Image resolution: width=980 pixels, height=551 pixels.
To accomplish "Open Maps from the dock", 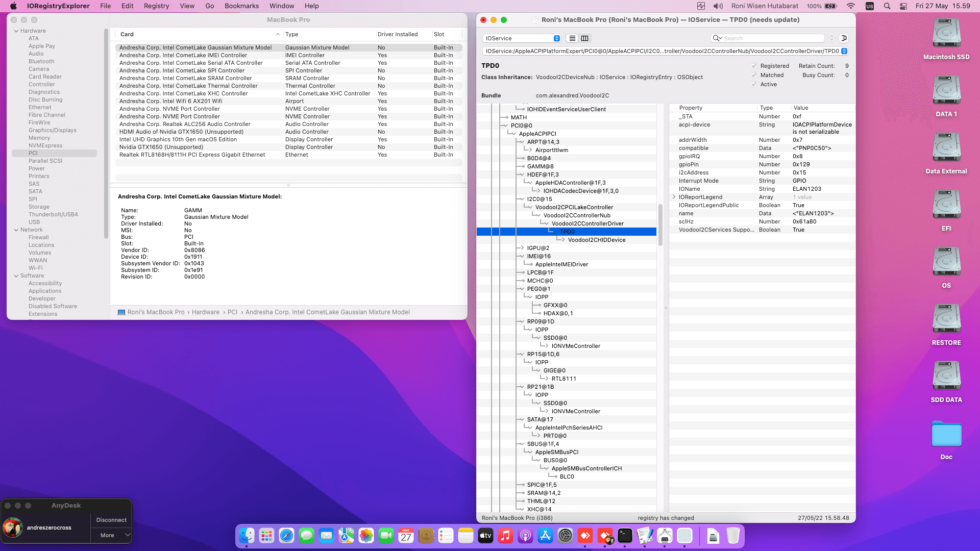I will click(x=347, y=536).
